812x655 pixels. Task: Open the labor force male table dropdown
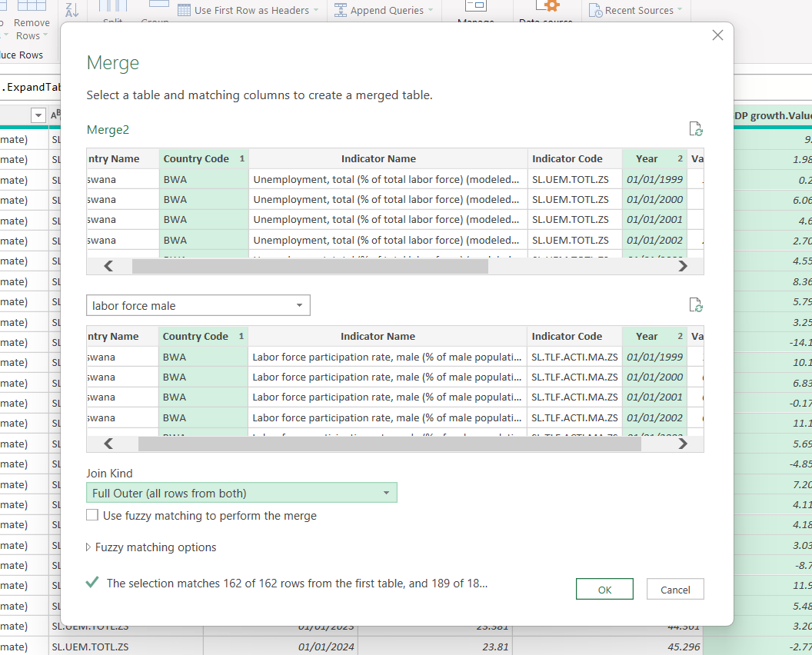(x=198, y=305)
